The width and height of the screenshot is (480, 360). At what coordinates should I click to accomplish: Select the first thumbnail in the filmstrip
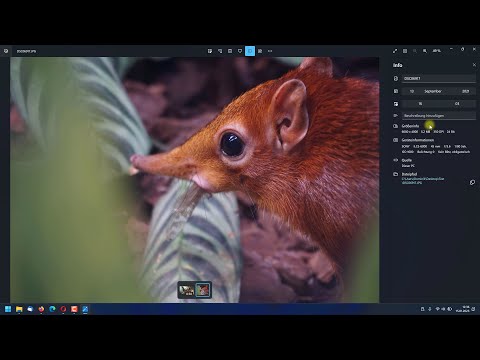187,290
